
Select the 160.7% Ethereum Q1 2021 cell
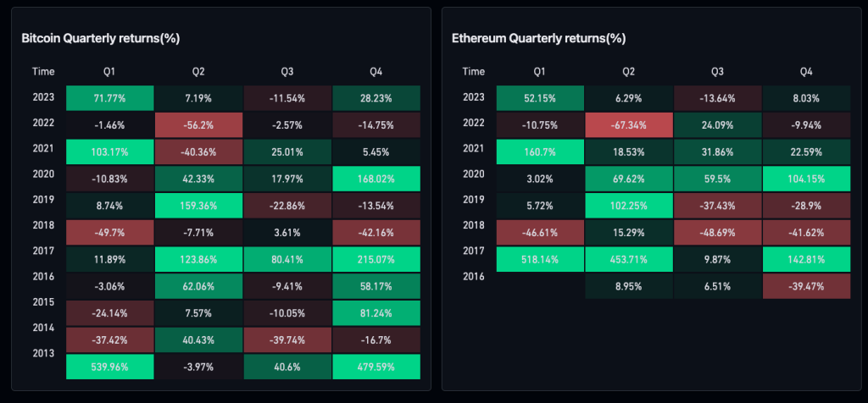pos(540,151)
